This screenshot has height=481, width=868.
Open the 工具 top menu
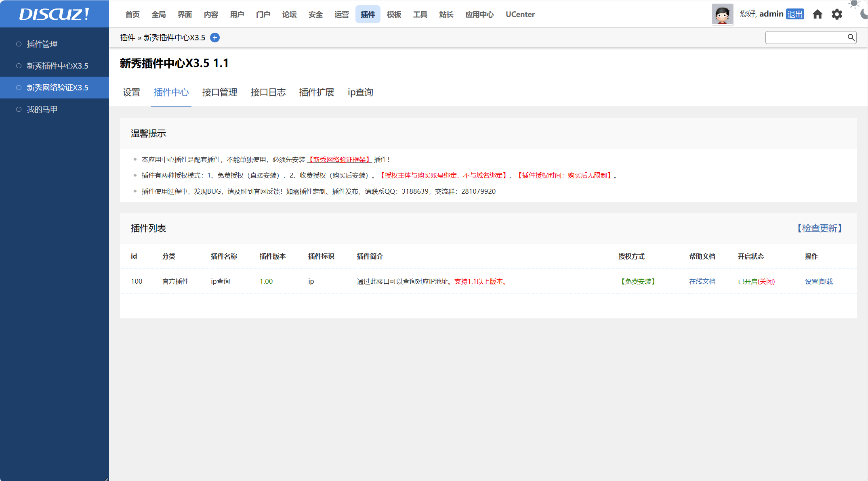[420, 15]
